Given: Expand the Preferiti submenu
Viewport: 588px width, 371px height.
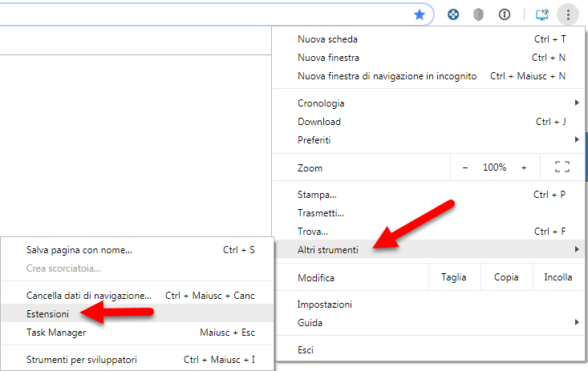Looking at the screenshot, I should pos(428,139).
